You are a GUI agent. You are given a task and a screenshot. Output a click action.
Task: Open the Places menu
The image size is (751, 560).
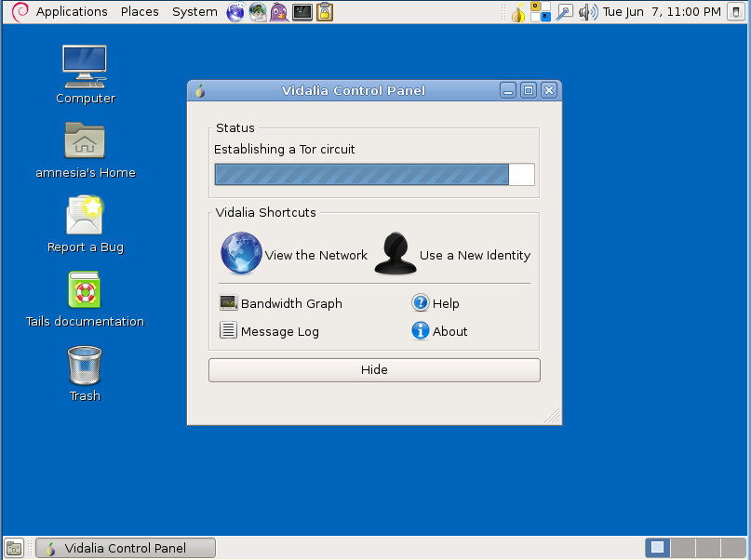pos(140,11)
